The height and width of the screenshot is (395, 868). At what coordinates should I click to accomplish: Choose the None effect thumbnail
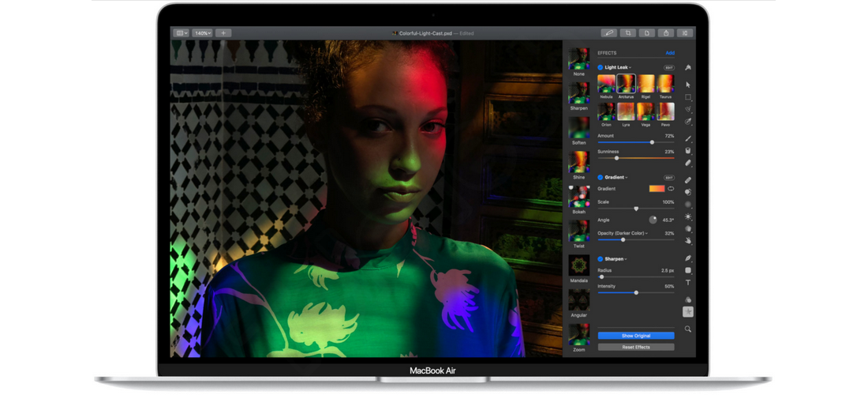(x=579, y=58)
